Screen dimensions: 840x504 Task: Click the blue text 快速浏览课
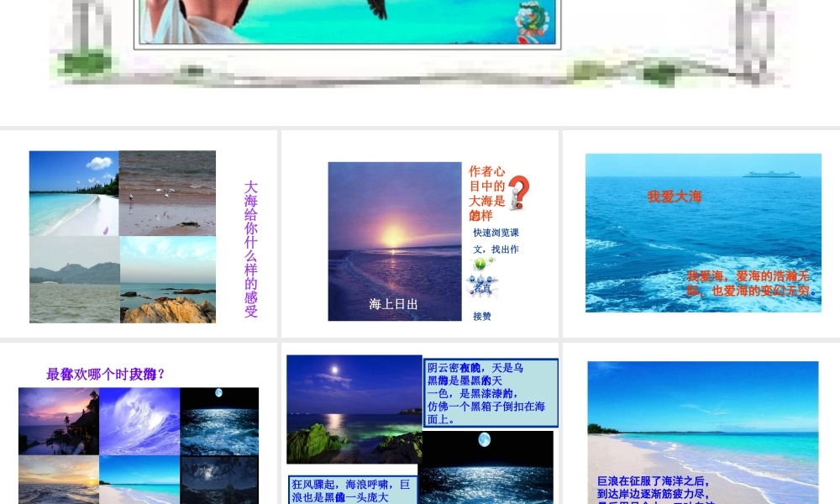(496, 233)
